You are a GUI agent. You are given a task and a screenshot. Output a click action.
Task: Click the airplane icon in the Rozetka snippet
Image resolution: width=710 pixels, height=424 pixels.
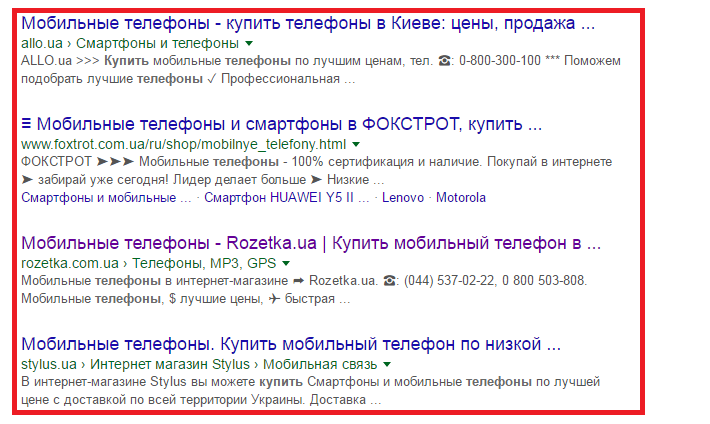[274, 299]
